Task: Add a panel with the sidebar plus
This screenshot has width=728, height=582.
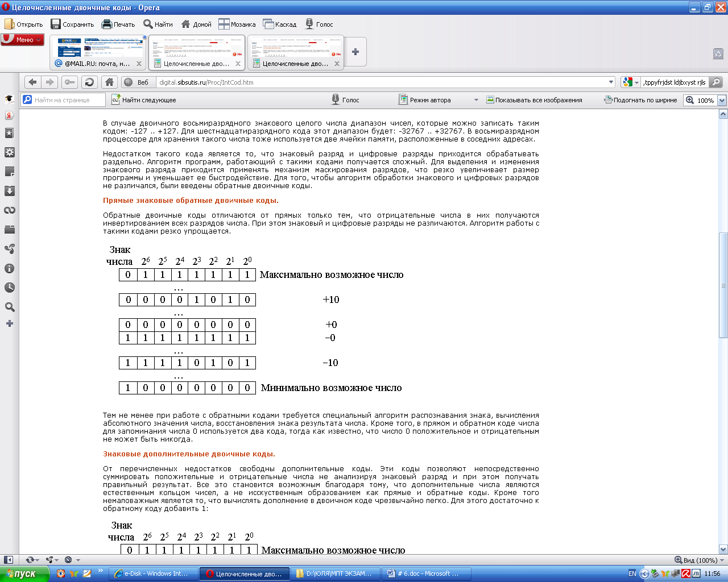Action: click(x=9, y=323)
